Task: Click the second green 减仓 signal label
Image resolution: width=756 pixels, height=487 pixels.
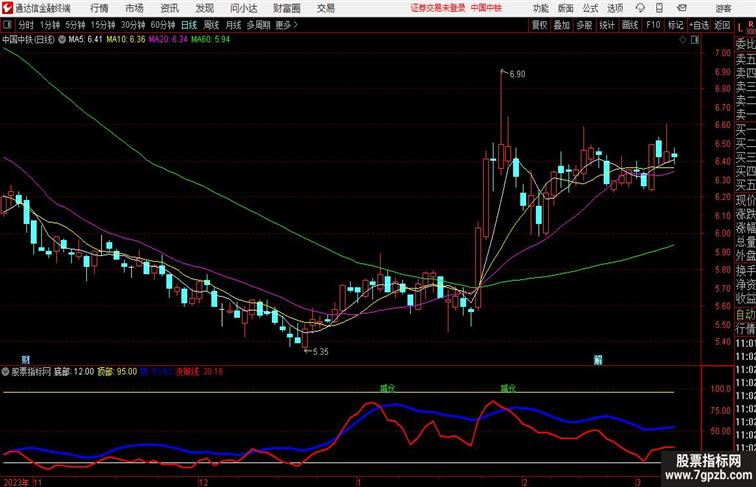Action: [508, 388]
